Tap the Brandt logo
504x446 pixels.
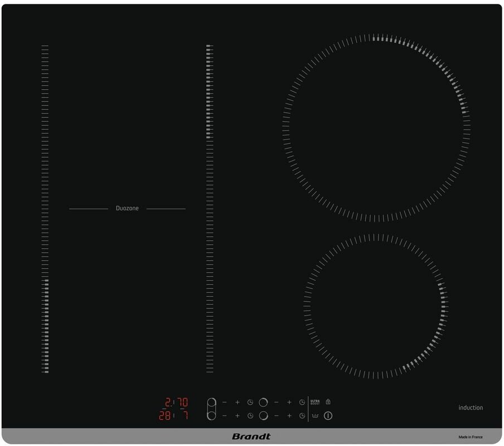pyautogui.click(x=251, y=437)
